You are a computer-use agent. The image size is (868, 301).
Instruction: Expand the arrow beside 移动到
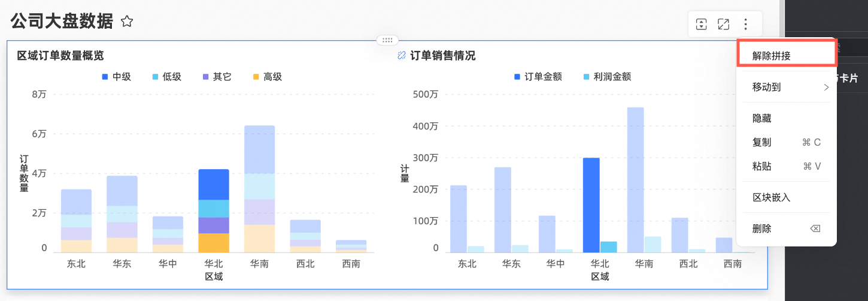826,88
